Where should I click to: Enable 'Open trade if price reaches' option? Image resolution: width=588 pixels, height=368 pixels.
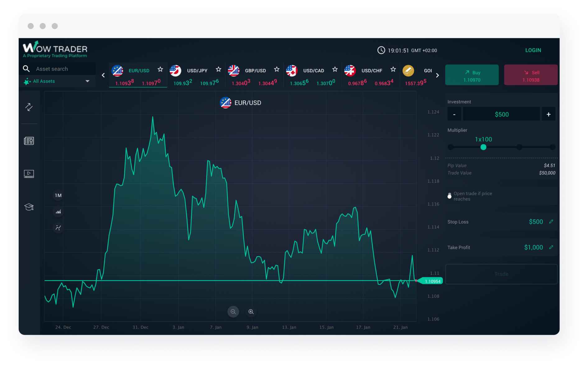[449, 196]
